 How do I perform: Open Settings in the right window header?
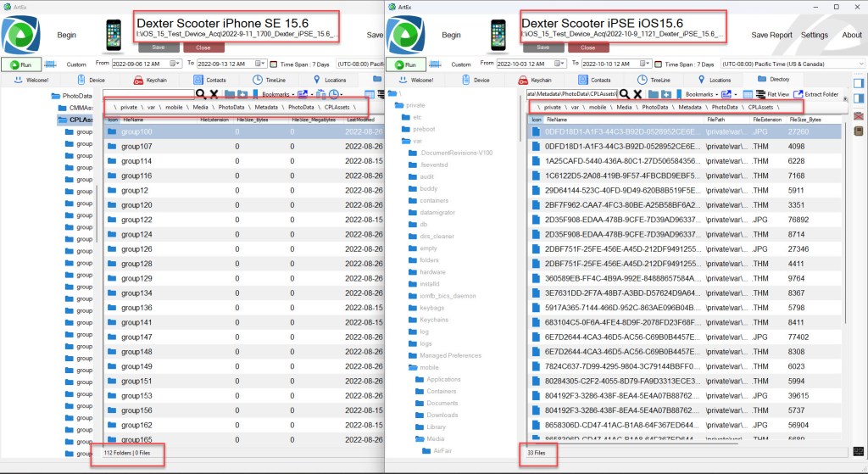814,35
